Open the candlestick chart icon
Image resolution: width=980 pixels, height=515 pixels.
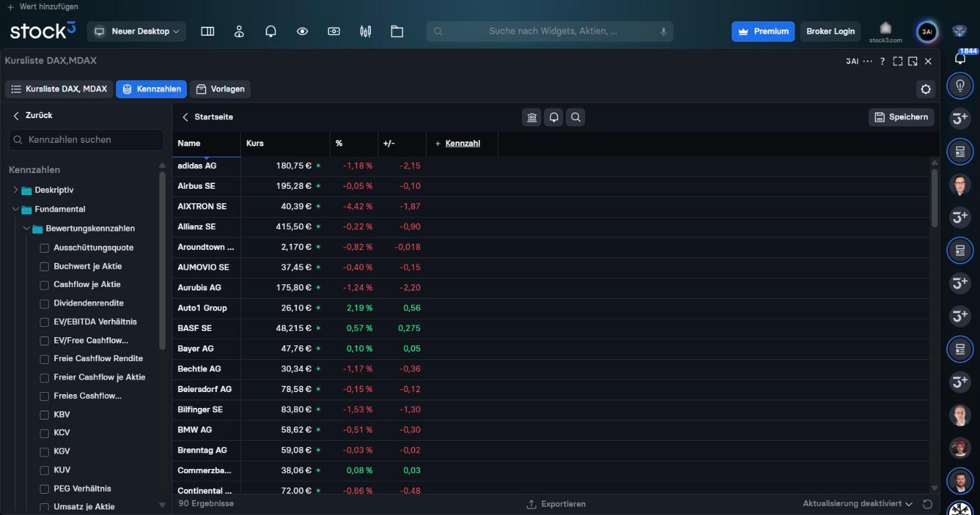[365, 32]
